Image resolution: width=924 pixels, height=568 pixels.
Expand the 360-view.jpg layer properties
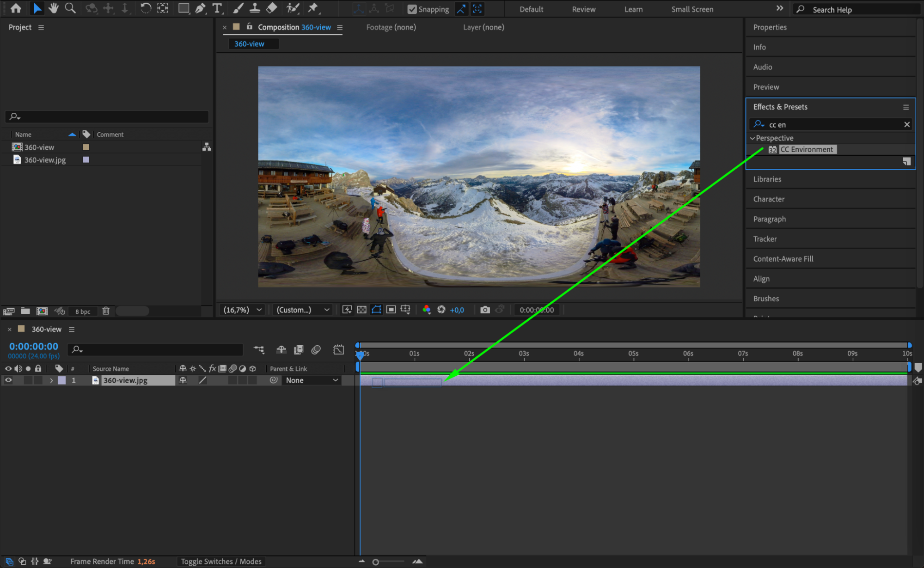point(51,380)
